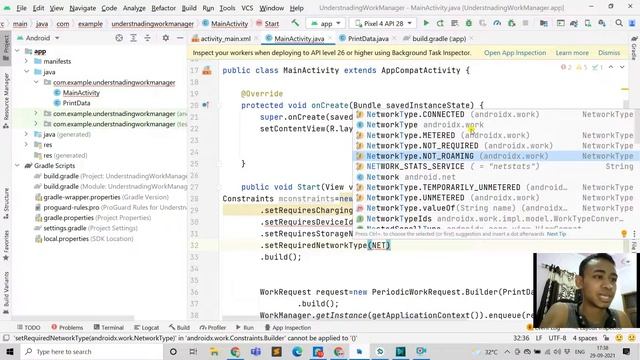Image resolution: width=640 pixels, height=360 pixels.
Task: Hide the Project panel with minus icon
Action: point(180,38)
